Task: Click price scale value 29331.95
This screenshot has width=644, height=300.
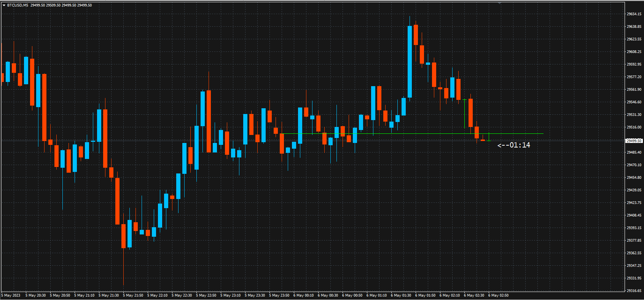Action: click(x=634, y=278)
